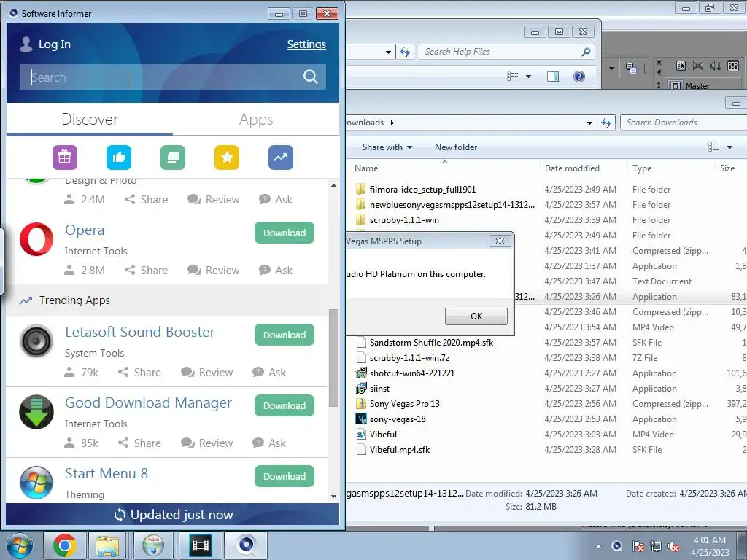747x560 pixels.
Task: Toggle the preview pane icon in Help window
Action: [x=553, y=77]
